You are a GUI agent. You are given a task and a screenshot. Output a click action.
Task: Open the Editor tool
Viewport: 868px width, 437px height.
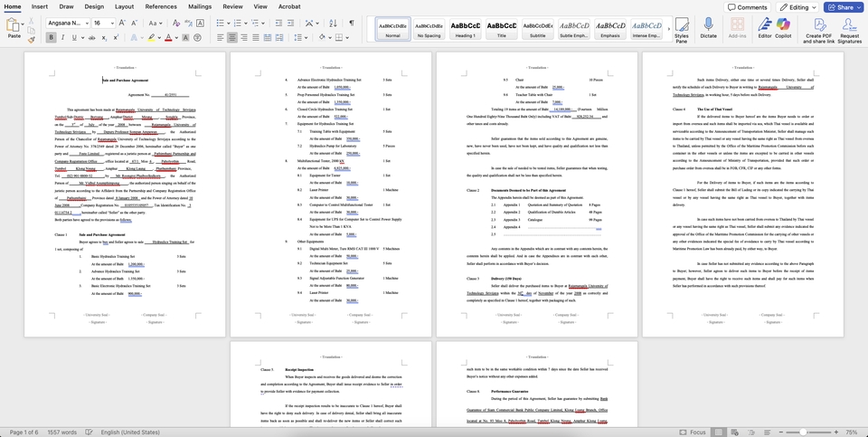(765, 28)
